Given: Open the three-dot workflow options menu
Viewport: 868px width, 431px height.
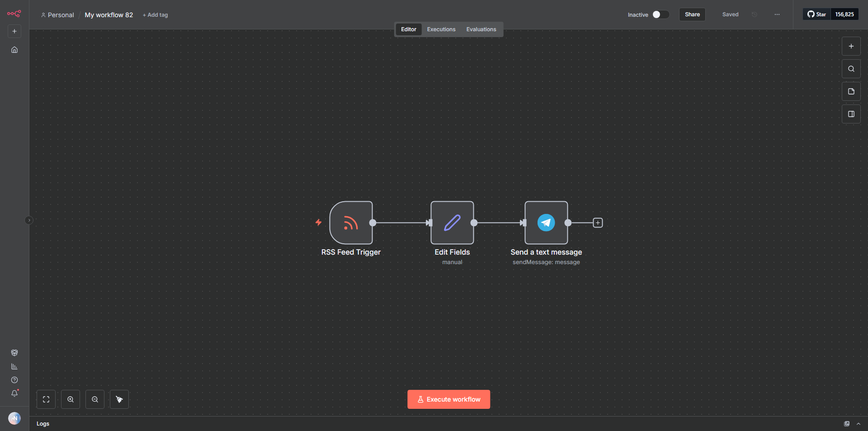Looking at the screenshot, I should [x=777, y=14].
